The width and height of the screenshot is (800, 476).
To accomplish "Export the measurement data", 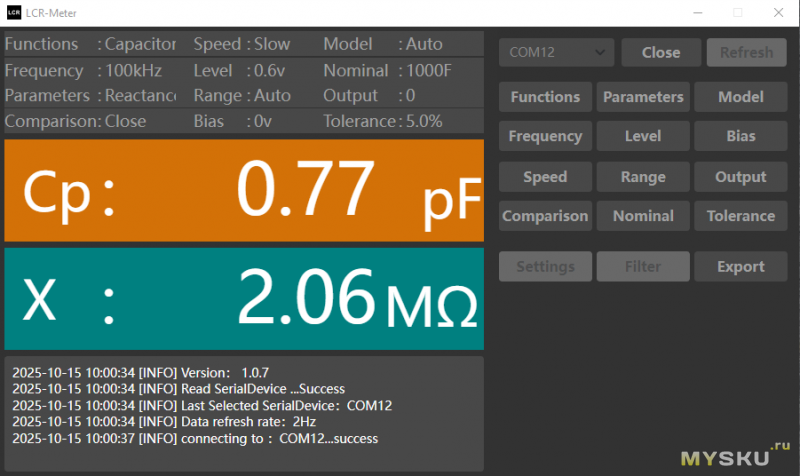I will [x=741, y=267].
